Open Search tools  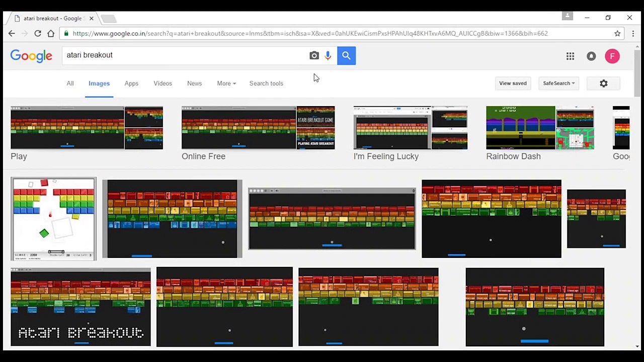[266, 83]
